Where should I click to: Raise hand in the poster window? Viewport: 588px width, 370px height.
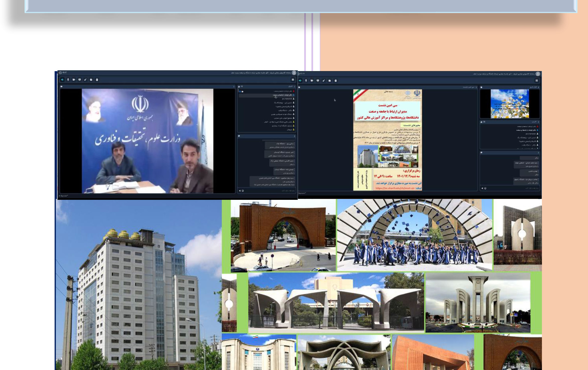[x=335, y=81]
